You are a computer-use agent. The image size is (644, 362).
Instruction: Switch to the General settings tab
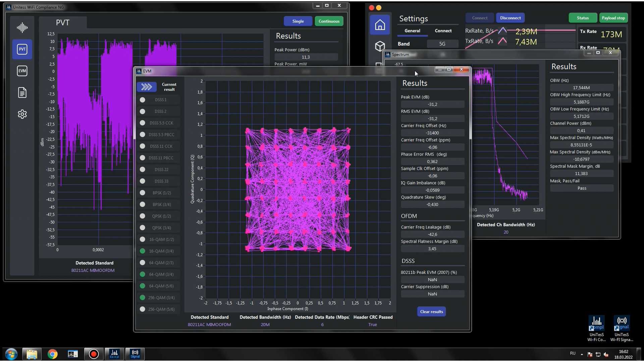click(412, 31)
